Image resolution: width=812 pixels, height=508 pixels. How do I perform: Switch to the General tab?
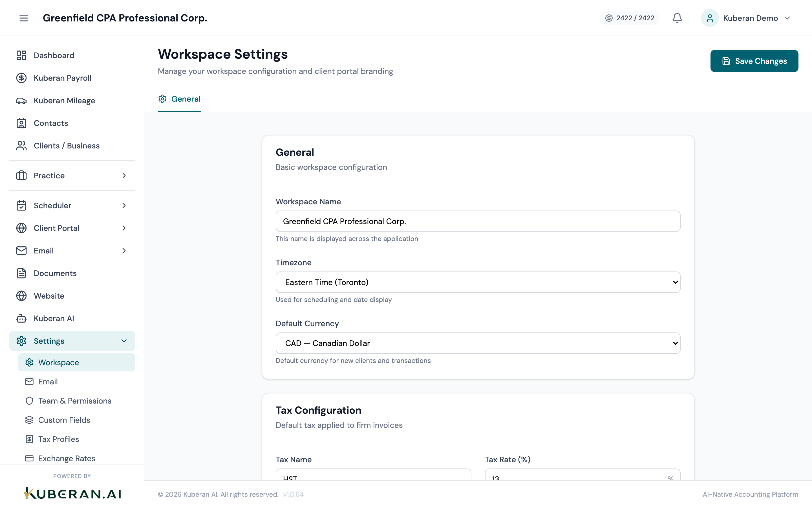[179, 99]
